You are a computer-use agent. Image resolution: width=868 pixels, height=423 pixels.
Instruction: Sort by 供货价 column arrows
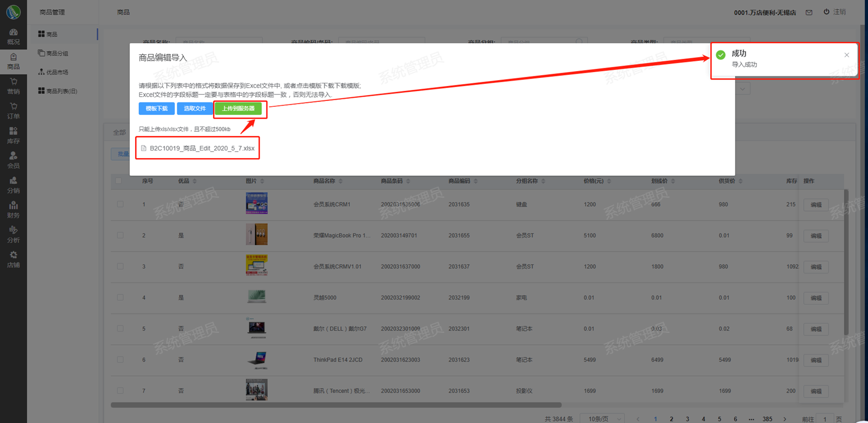pyautogui.click(x=740, y=181)
